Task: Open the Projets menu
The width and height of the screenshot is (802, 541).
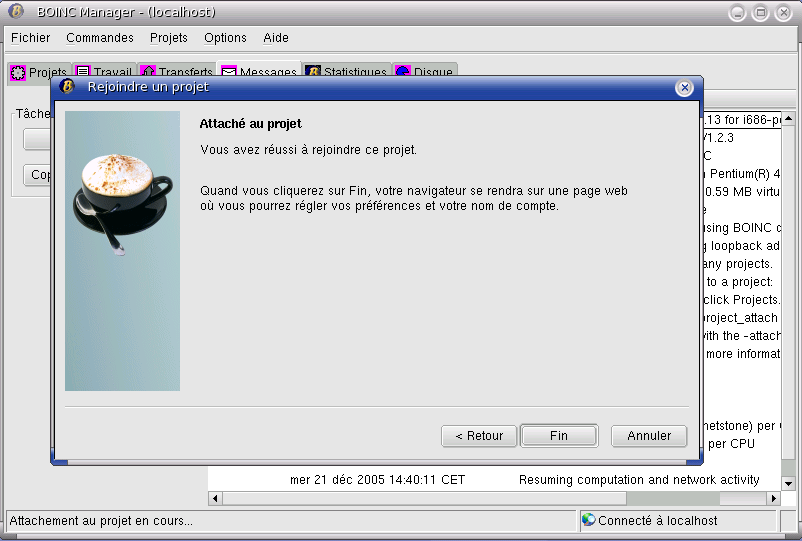Action: tap(169, 38)
